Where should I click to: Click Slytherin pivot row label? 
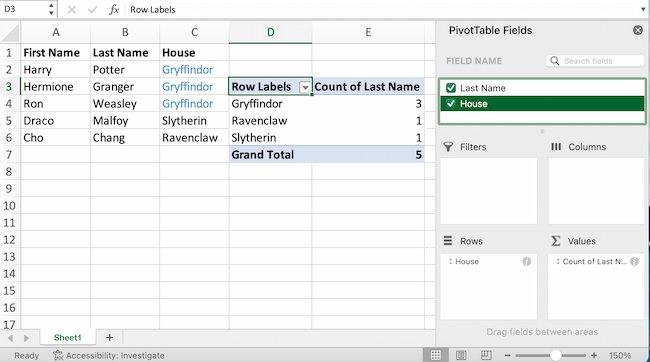click(x=270, y=138)
